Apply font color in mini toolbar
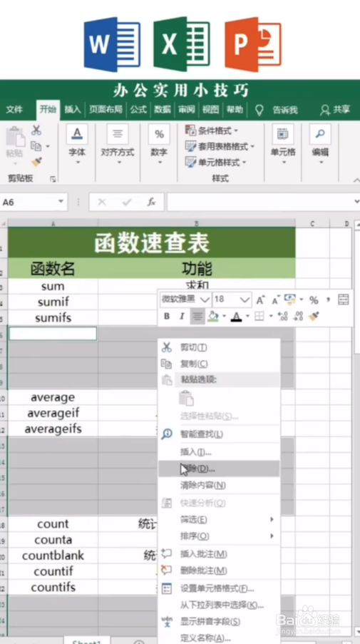Viewport: 360px width, 644px height. 236,316
